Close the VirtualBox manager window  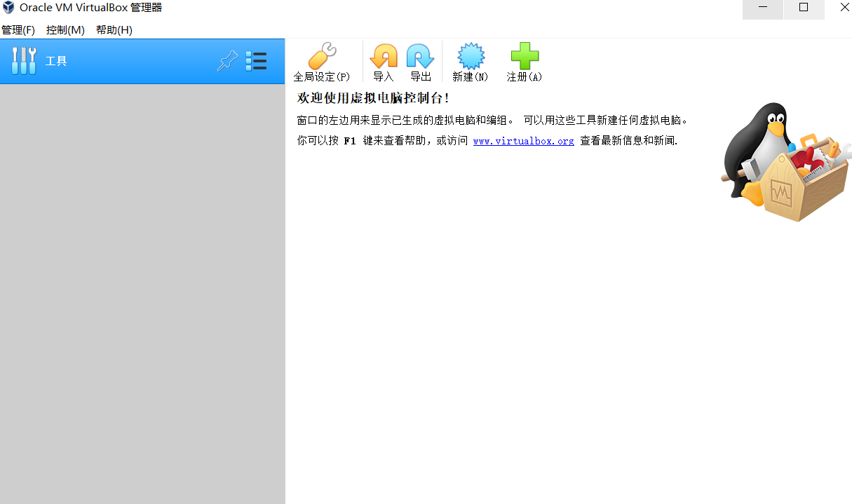(844, 8)
